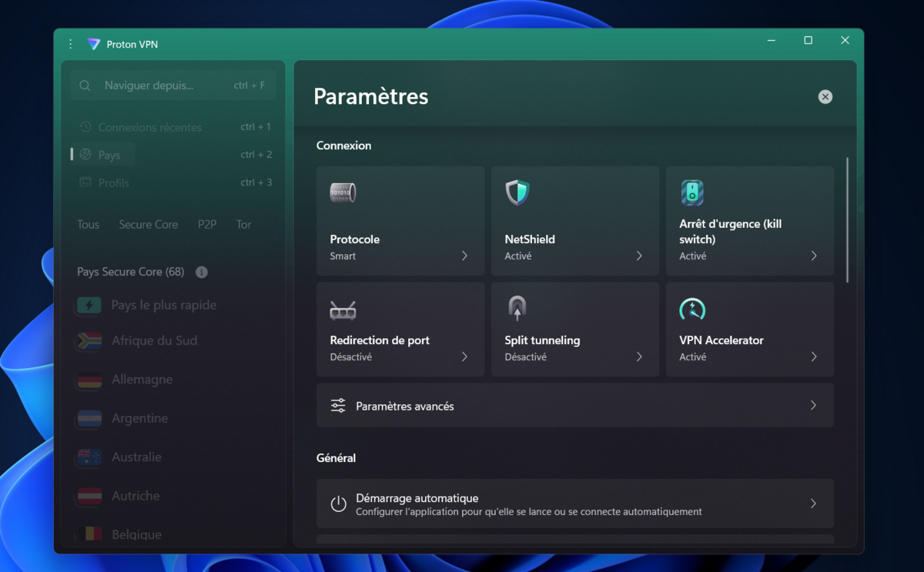
Task: Expand NetShield settings via its chevron
Action: pos(639,256)
